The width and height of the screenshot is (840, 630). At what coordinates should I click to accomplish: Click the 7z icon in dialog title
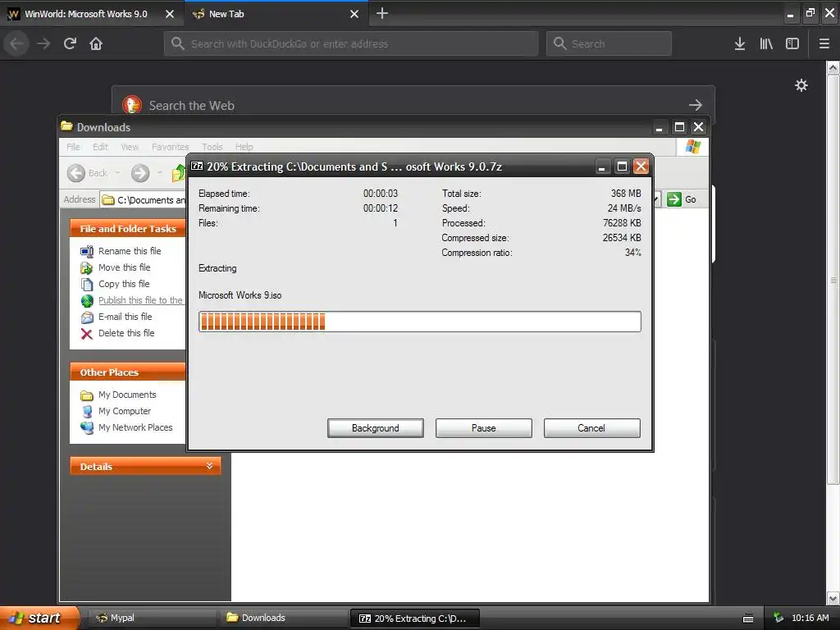(x=197, y=166)
